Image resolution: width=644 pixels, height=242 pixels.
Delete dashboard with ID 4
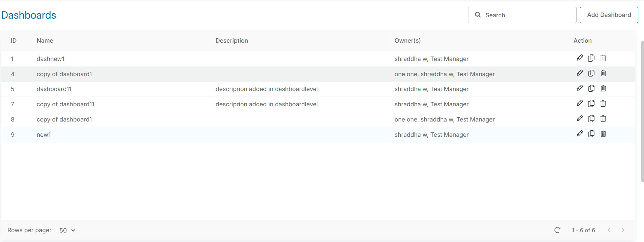coord(603,73)
